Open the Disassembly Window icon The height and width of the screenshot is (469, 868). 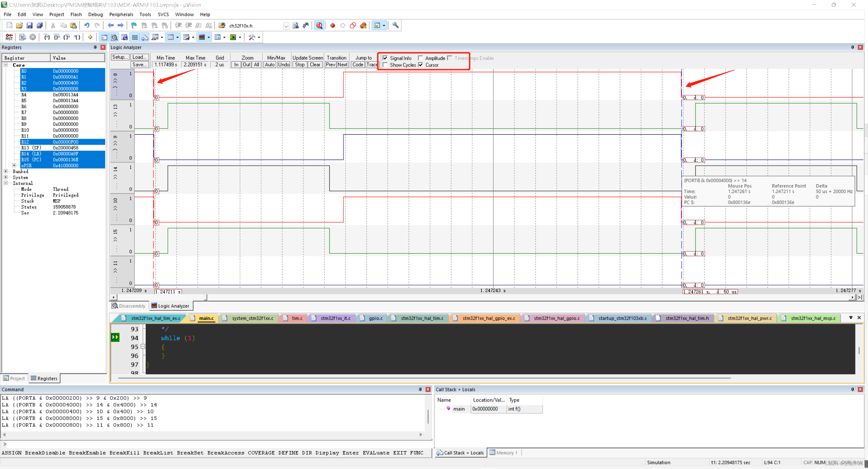[114, 37]
